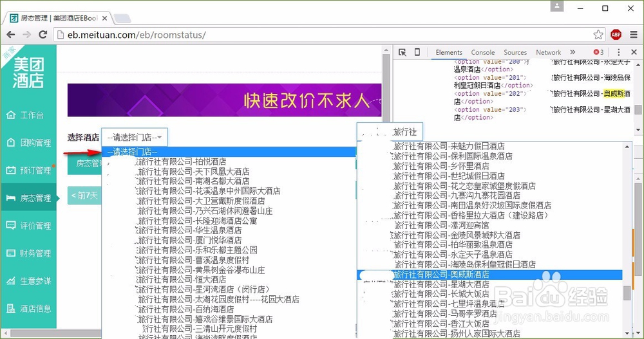Open 预订管理 in the sidebar
Image resolution: width=644 pixels, height=339 pixels.
click(29, 170)
